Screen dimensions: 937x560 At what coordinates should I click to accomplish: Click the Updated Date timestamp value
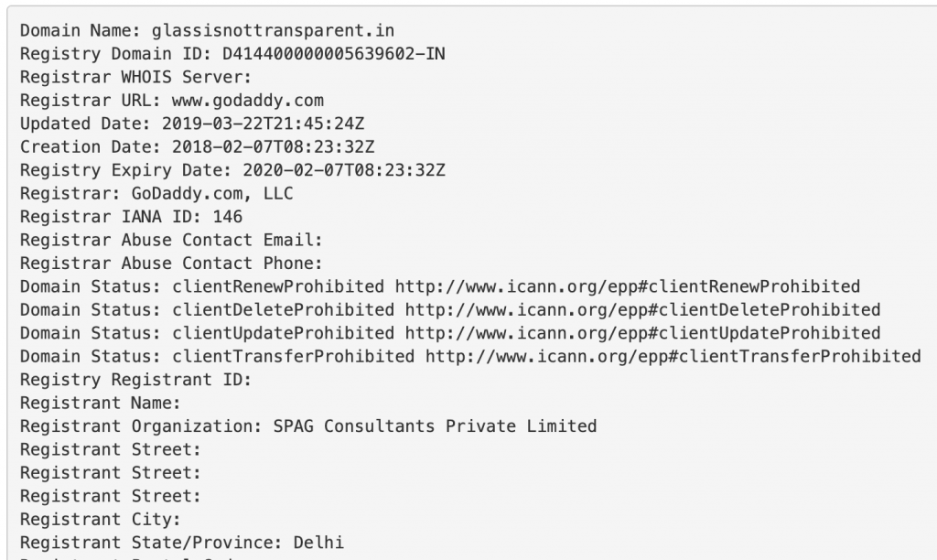pos(263,124)
